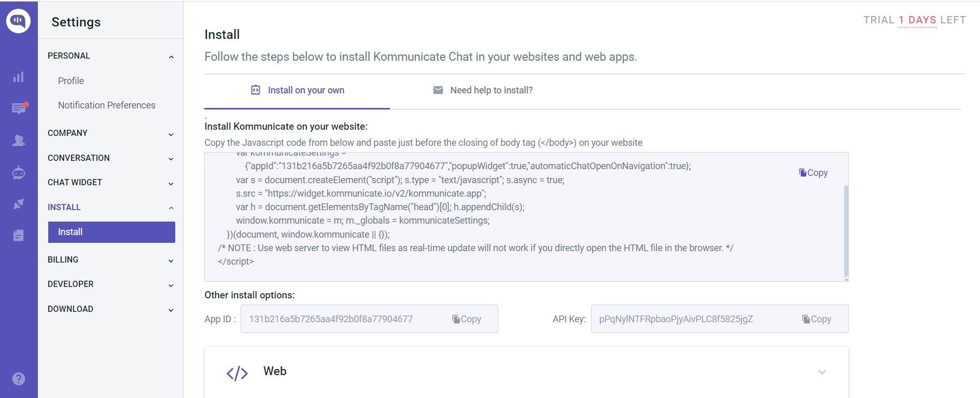Open the Help question mark icon at bottom
The height and width of the screenshot is (398, 980).
coord(19,379)
